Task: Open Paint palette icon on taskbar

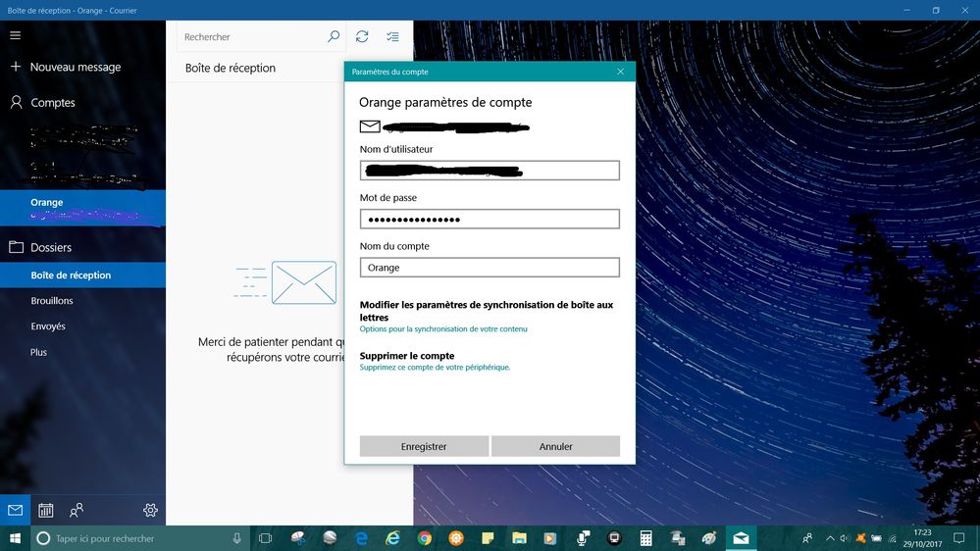Action: point(708,538)
